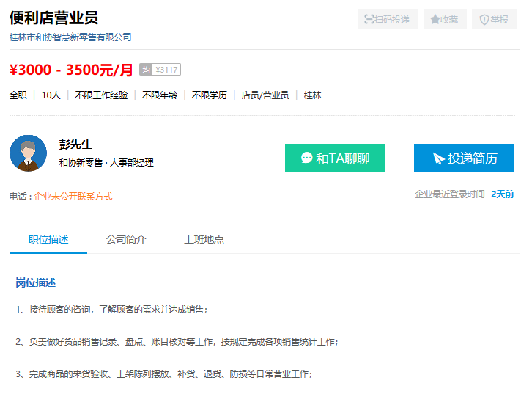Screen dimensions: 532x394
Task: Click the 企业未公开联系方式 link
Action: (73, 197)
